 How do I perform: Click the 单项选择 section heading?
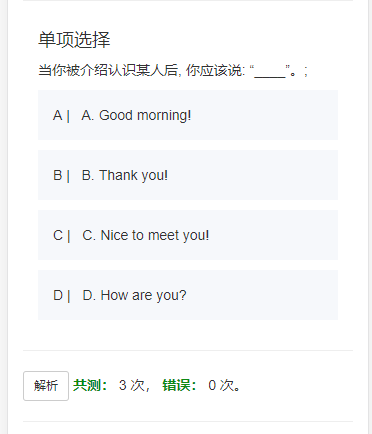tap(74, 40)
